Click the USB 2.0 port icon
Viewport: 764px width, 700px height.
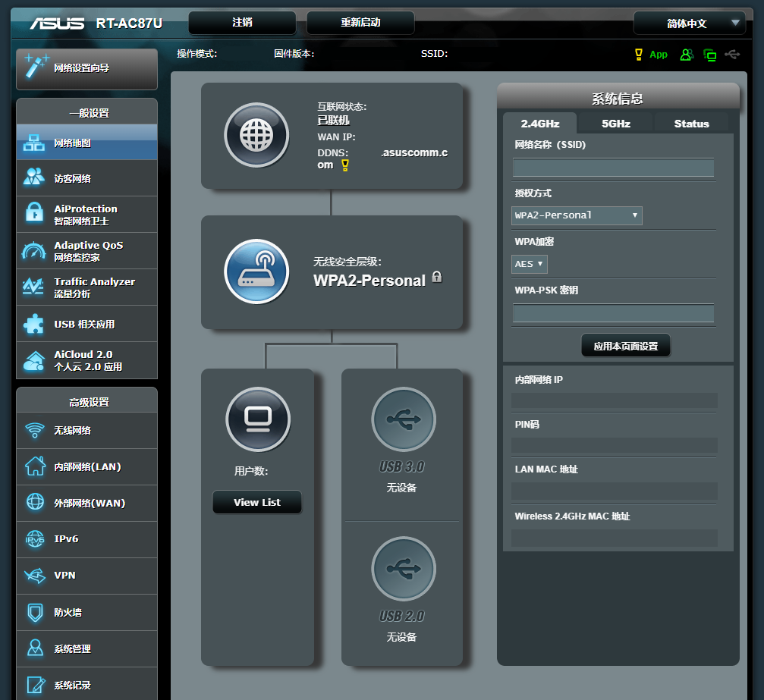pyautogui.click(x=403, y=568)
